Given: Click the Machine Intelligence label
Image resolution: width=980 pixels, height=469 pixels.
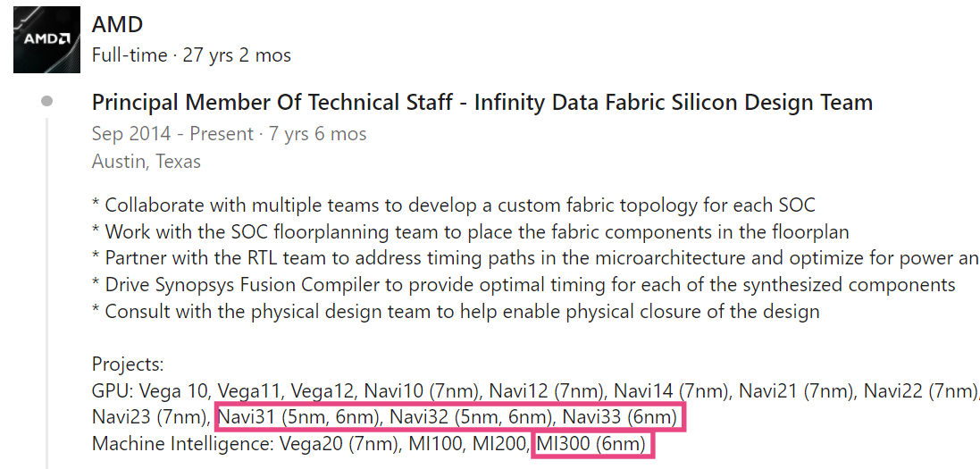Looking at the screenshot, I should (x=182, y=444).
